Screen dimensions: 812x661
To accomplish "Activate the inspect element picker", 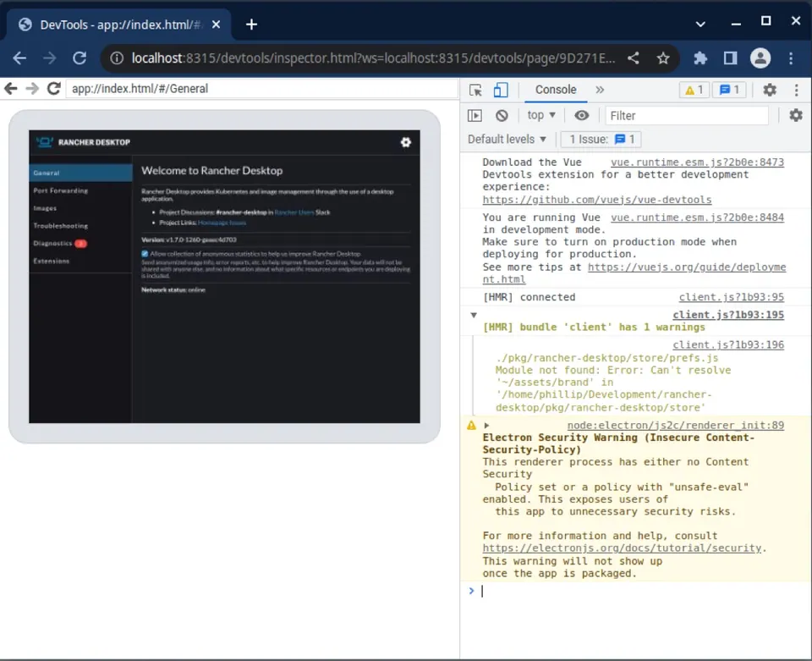I will click(x=475, y=90).
